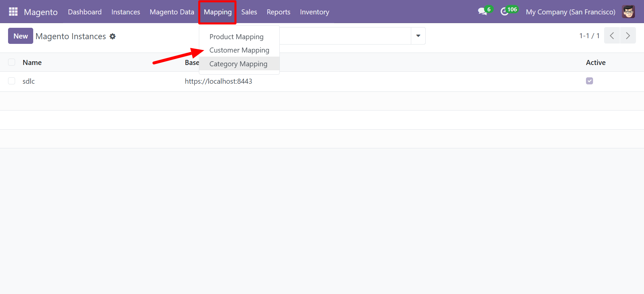Open the Magento Data menu

pyautogui.click(x=172, y=12)
